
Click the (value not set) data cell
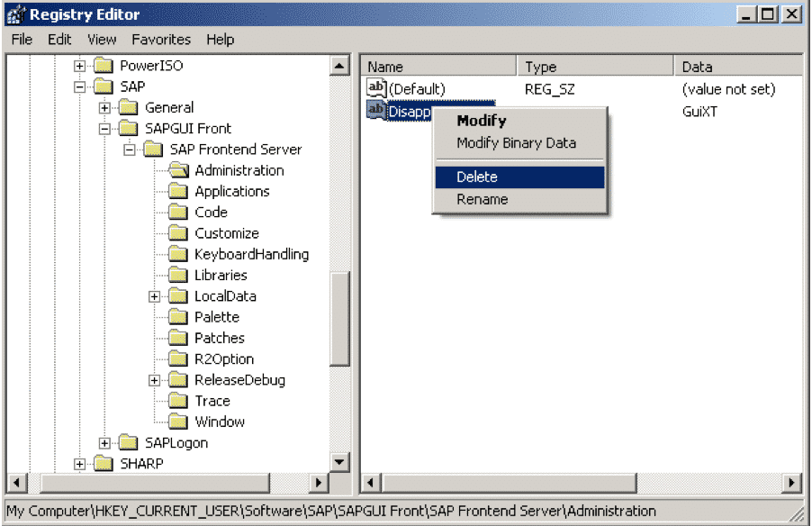coord(728,89)
